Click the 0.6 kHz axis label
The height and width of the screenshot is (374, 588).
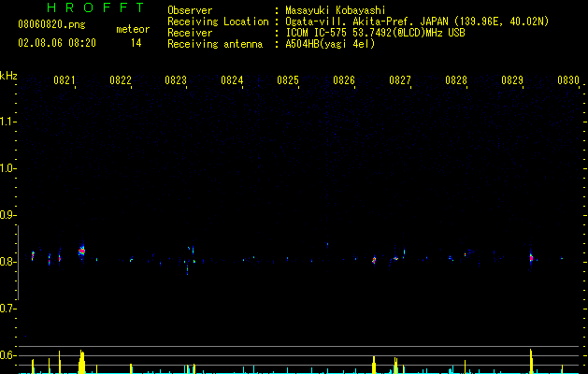pos(7,355)
